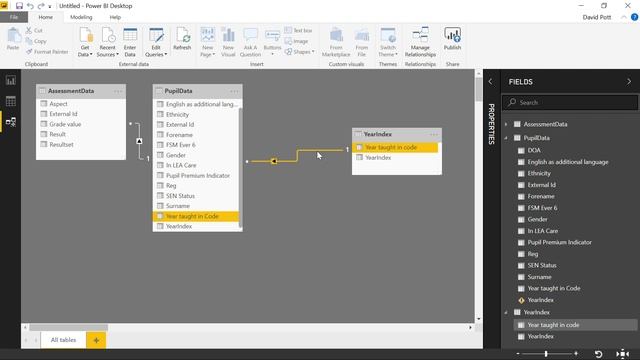Add a New Page
The width and height of the screenshot is (640, 360).
pos(208,42)
